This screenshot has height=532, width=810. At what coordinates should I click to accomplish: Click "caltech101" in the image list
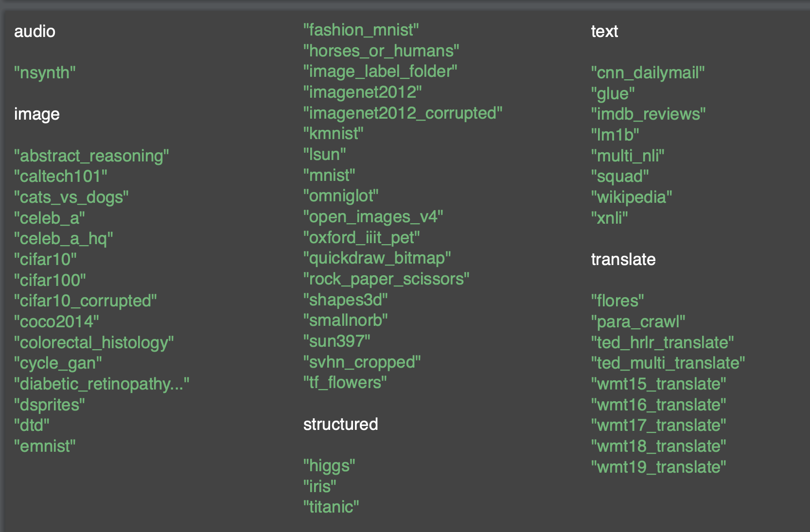pos(61,177)
